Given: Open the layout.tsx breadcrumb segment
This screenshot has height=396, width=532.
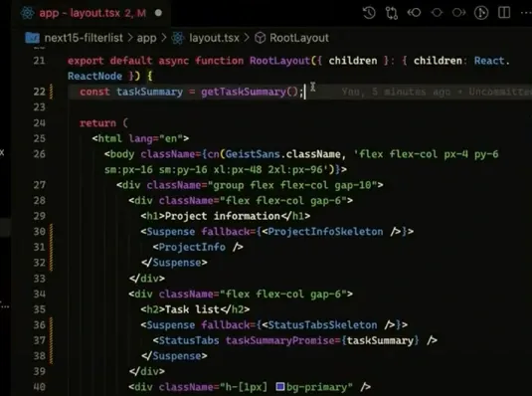Looking at the screenshot, I should pos(214,38).
